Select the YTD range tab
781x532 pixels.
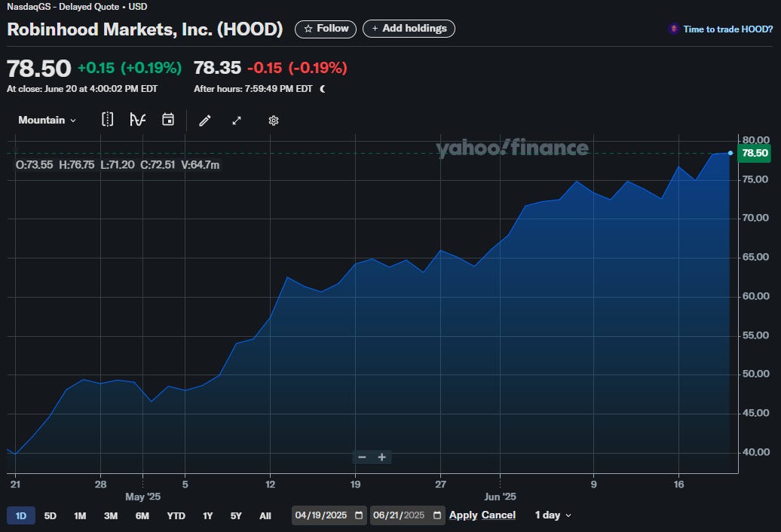[176, 515]
